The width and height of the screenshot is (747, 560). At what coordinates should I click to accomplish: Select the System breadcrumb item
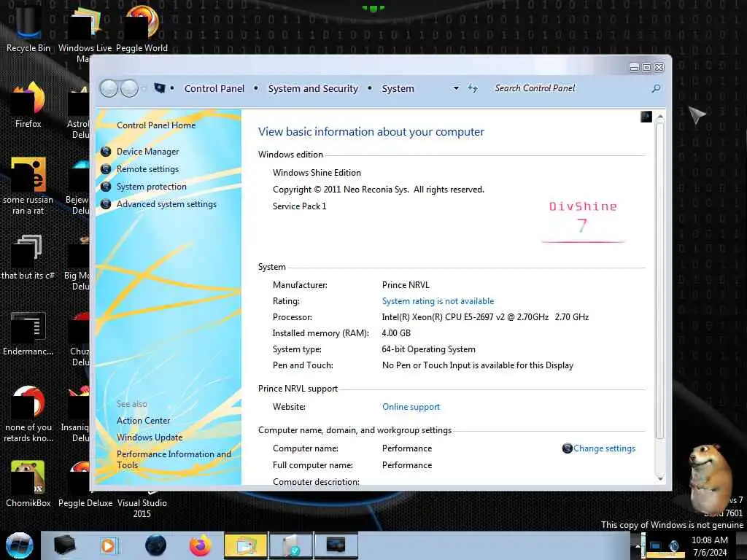[398, 88]
